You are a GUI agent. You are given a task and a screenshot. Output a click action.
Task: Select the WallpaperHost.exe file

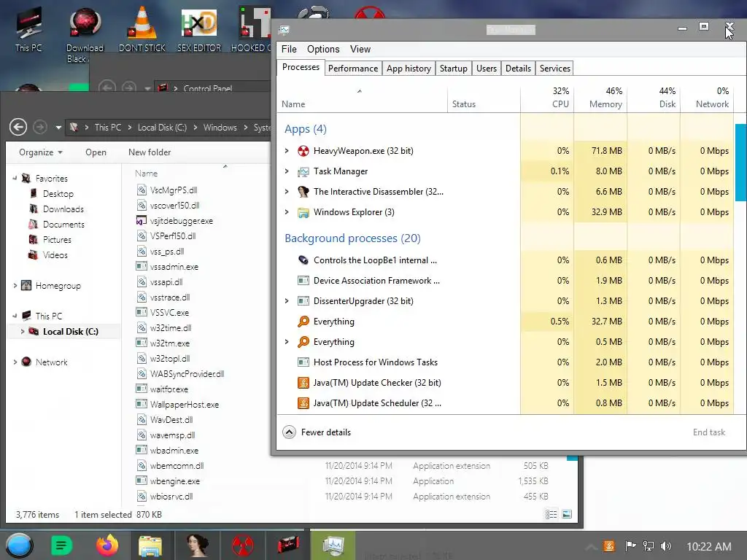tap(185, 405)
